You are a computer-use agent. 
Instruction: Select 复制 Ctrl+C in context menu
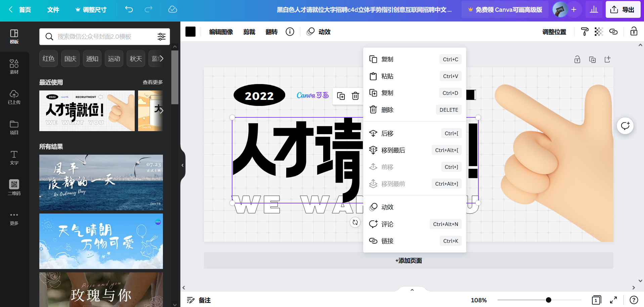415,59
